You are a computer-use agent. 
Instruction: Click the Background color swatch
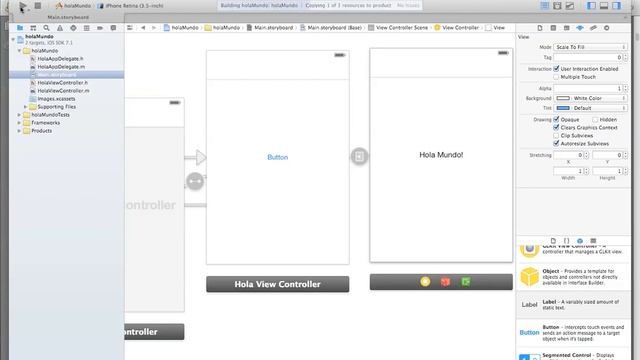coord(563,98)
